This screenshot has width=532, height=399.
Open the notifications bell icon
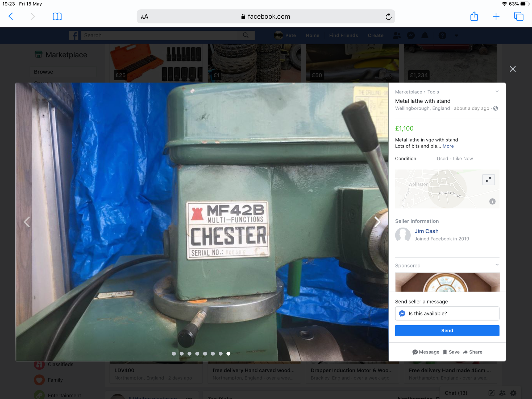(x=425, y=35)
